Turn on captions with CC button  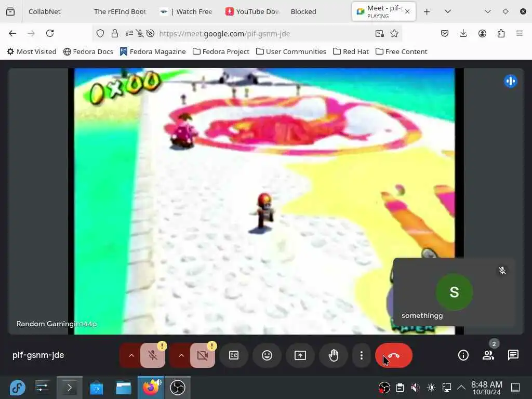(234, 355)
